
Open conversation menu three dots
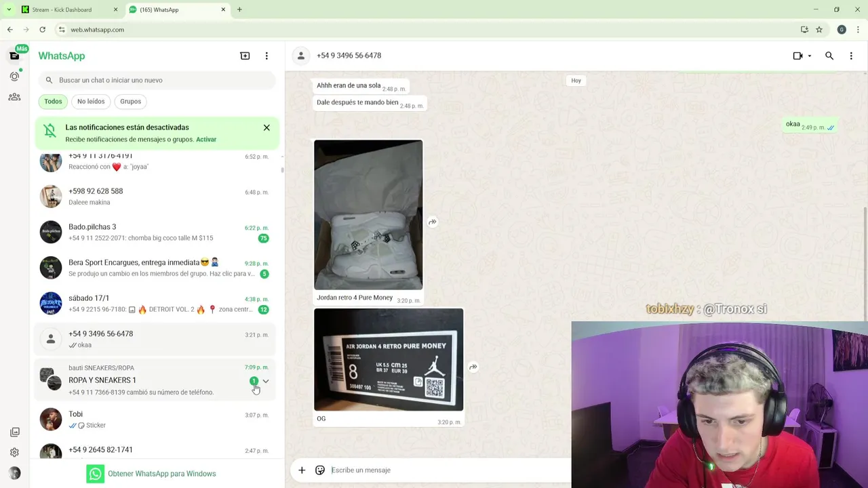point(851,56)
